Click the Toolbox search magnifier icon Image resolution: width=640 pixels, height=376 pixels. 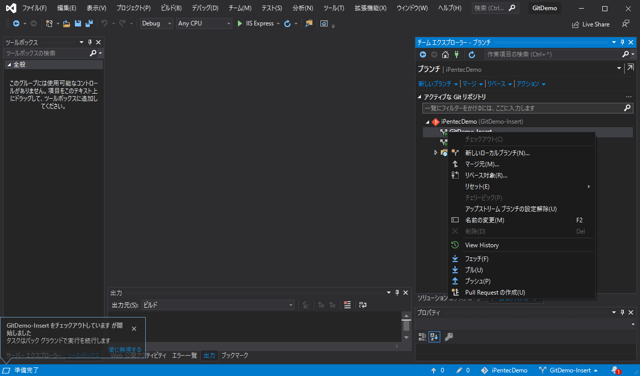(93, 53)
